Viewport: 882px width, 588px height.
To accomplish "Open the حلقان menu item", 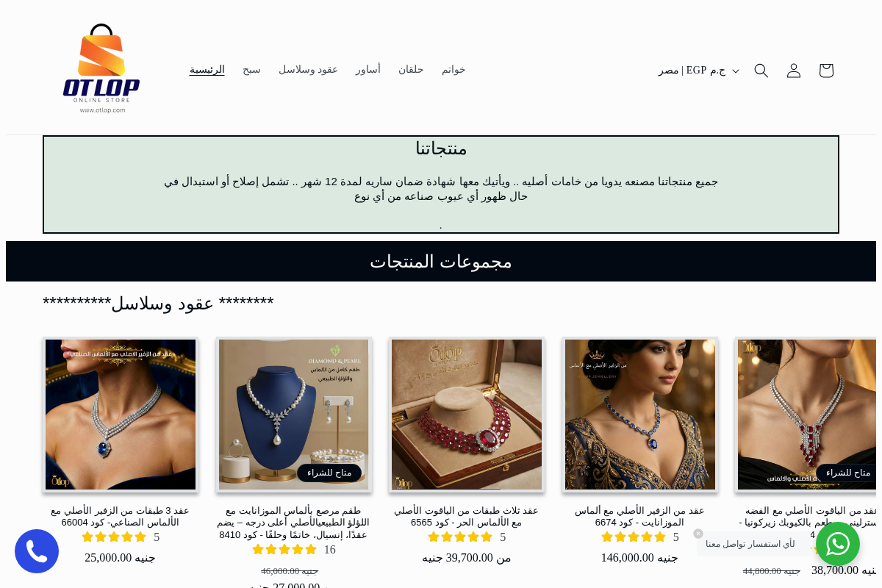I will pyautogui.click(x=411, y=70).
